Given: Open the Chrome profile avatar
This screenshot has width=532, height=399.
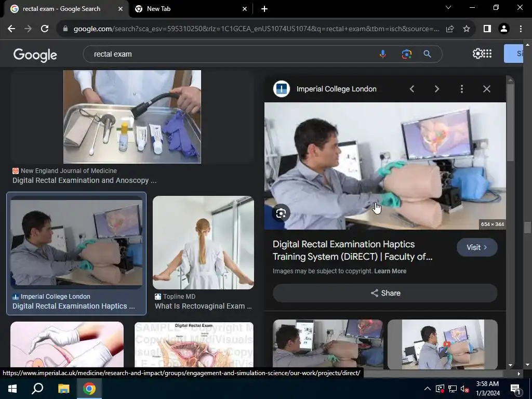Looking at the screenshot, I should point(504,29).
